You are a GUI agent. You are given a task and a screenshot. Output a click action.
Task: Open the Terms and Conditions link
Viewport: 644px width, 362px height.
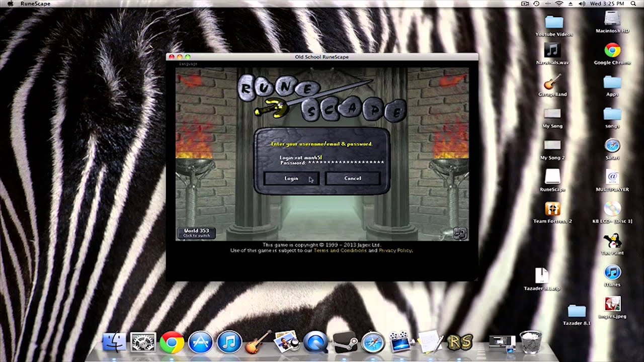(x=340, y=250)
